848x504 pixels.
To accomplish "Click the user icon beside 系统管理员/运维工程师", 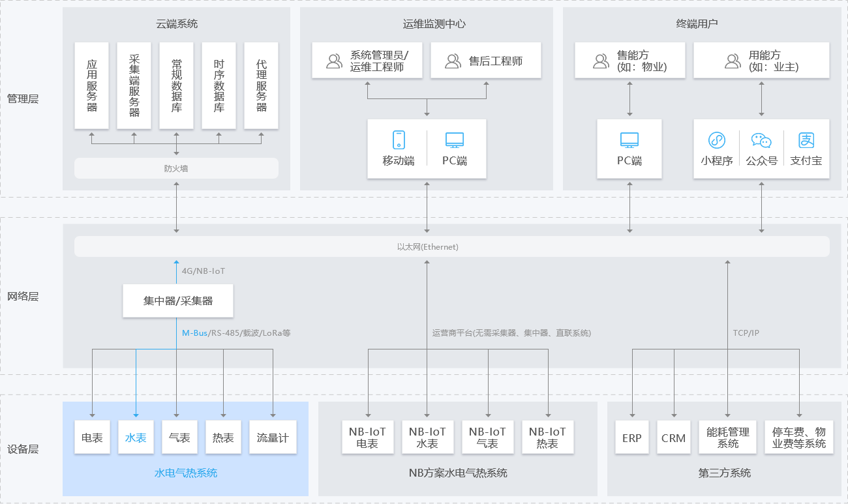I will click(x=334, y=61).
